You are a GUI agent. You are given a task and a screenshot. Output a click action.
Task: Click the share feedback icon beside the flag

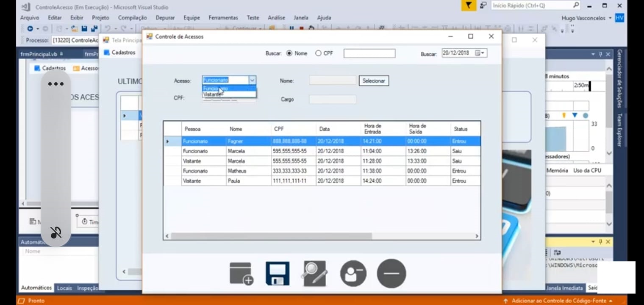coord(483,6)
